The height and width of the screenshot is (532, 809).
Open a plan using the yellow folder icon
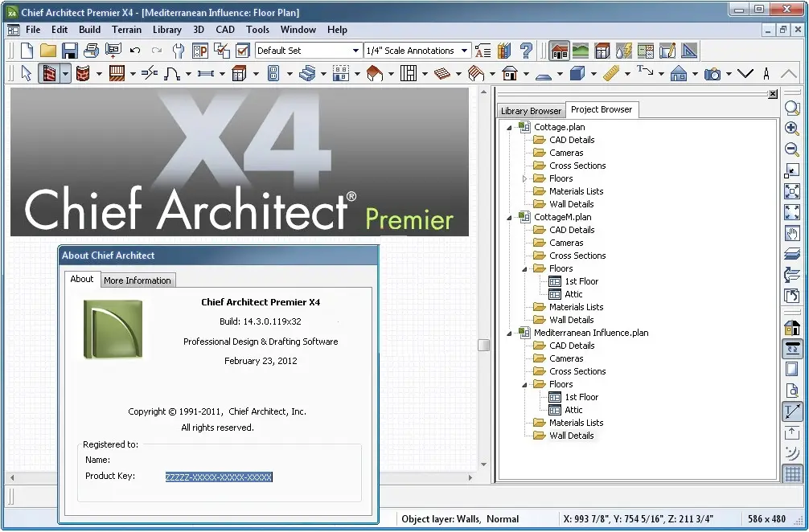[48, 51]
